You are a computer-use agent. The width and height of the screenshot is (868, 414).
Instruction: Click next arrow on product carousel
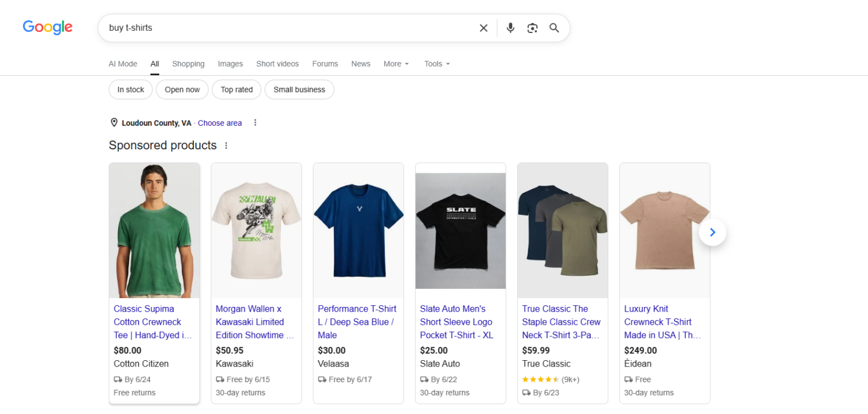pos(712,232)
